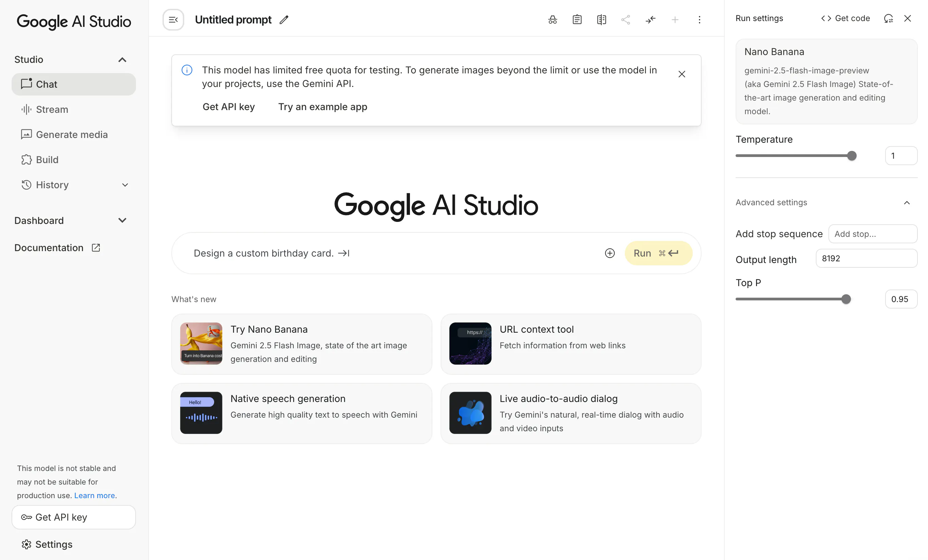Screen dimensions: 928x560
Task: Click the collapse arrows toolbar icon
Action: [x=650, y=20]
